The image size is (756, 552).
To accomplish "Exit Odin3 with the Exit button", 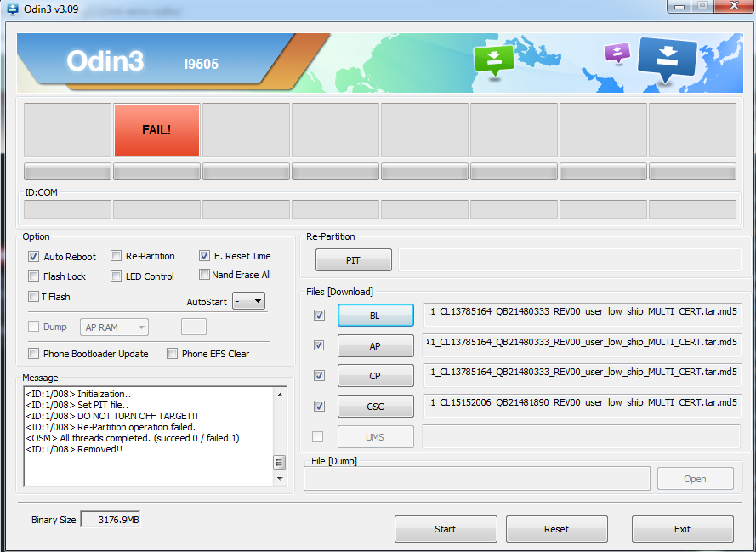I will pyautogui.click(x=683, y=529).
